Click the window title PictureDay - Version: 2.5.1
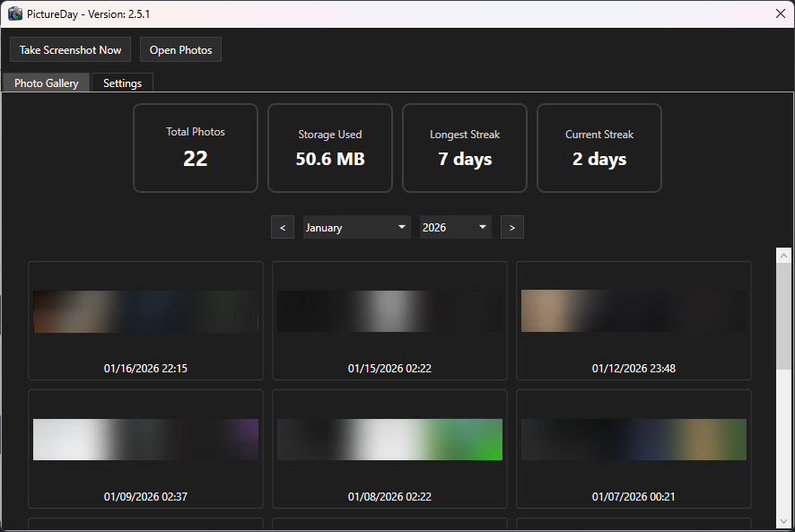Screen dimensions: 795x532 click(x=88, y=14)
